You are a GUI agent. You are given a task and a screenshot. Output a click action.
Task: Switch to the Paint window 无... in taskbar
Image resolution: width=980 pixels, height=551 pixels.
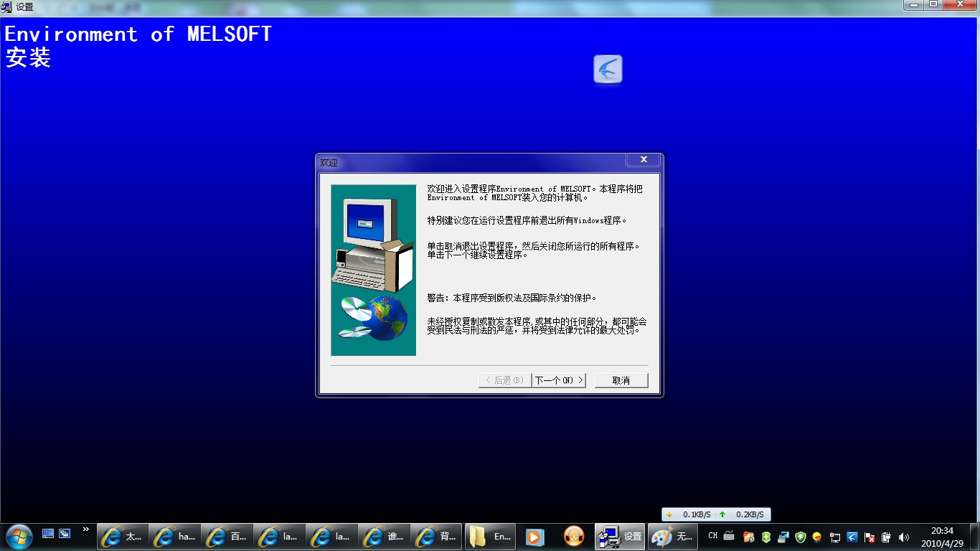pos(673,537)
